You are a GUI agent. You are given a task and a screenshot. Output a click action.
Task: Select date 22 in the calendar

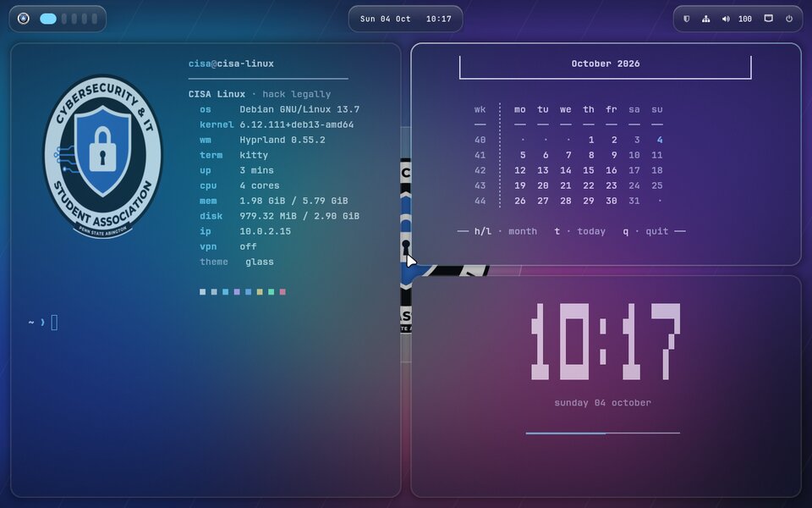click(589, 185)
